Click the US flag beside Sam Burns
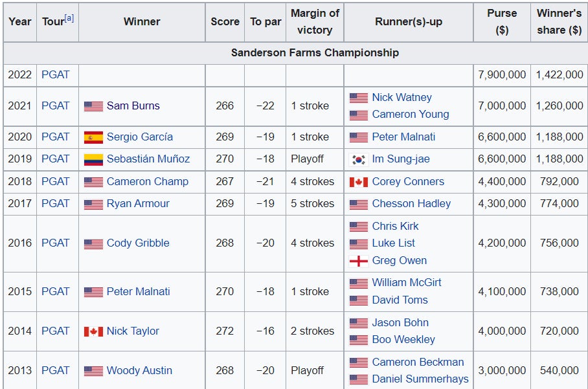This screenshot has width=588, height=389. click(x=93, y=106)
